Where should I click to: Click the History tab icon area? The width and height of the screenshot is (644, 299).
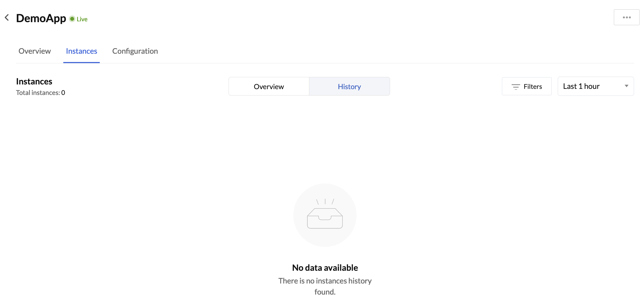[x=349, y=86]
